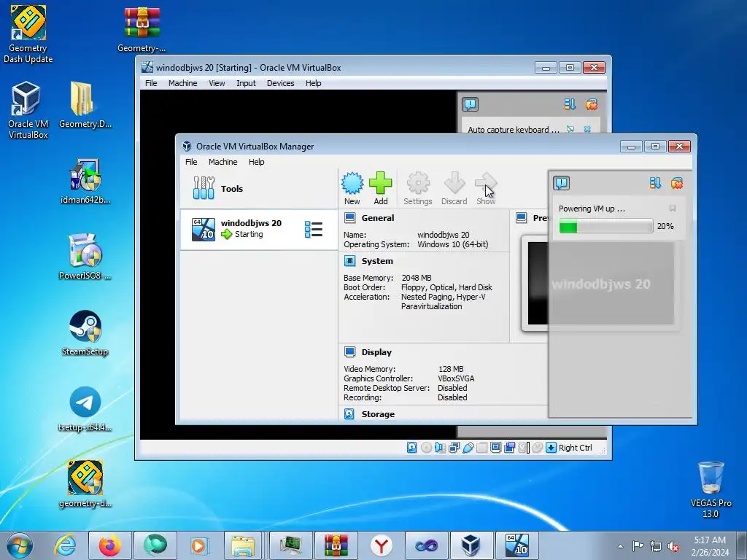Viewport: 747px width, 560px height.
Task: Click shared folders icon in VM status bar
Action: click(481, 448)
